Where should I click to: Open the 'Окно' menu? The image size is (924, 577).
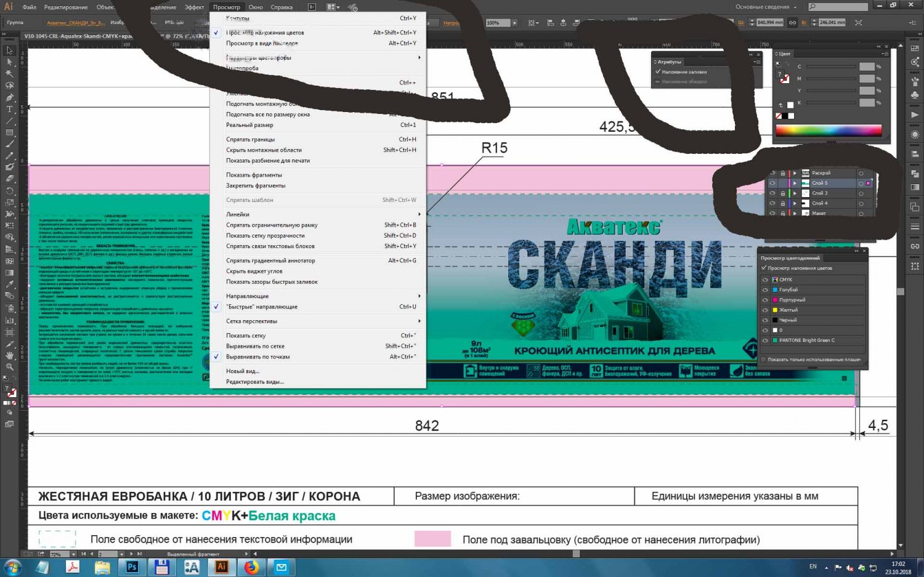[x=256, y=7]
